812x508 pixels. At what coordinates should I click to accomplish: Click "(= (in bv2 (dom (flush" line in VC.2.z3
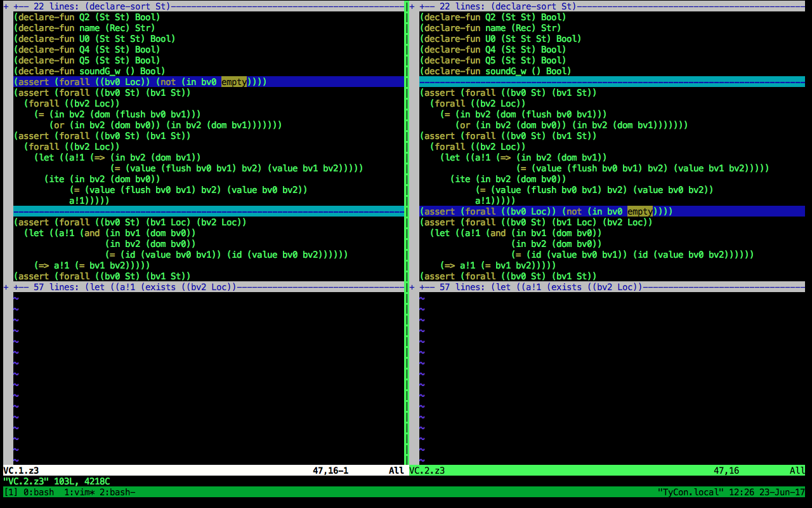[523, 114]
